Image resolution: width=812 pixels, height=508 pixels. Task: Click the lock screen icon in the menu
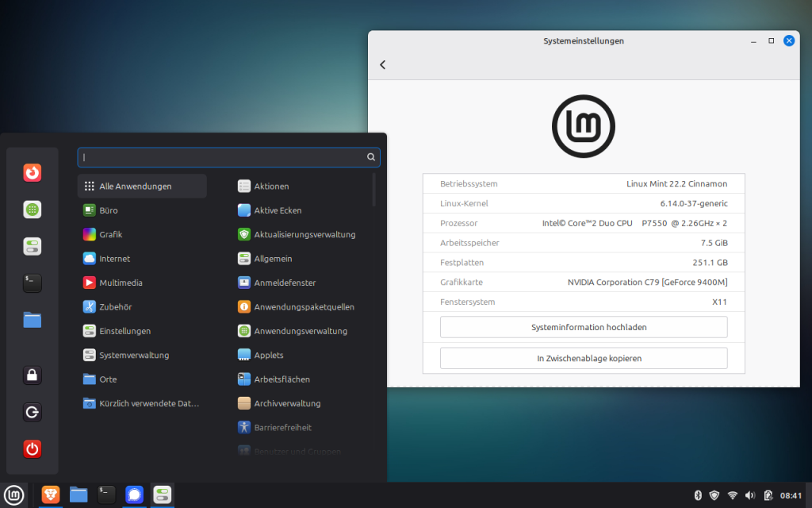32,375
